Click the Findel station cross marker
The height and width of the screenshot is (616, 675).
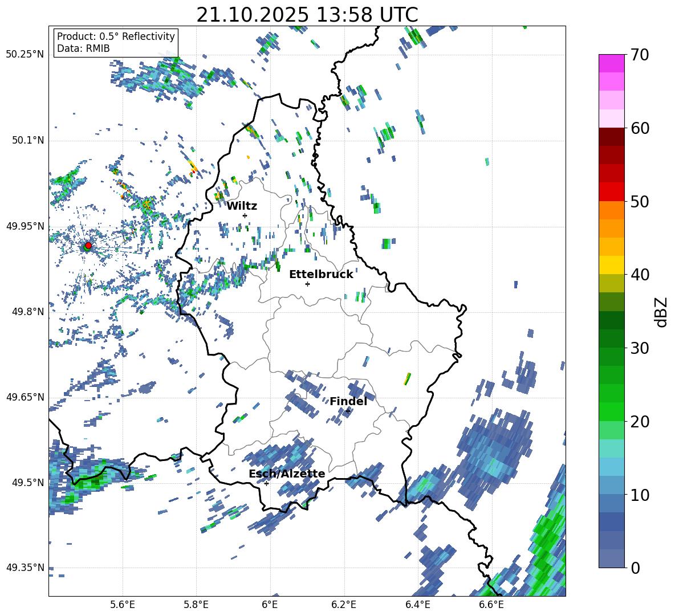(348, 411)
